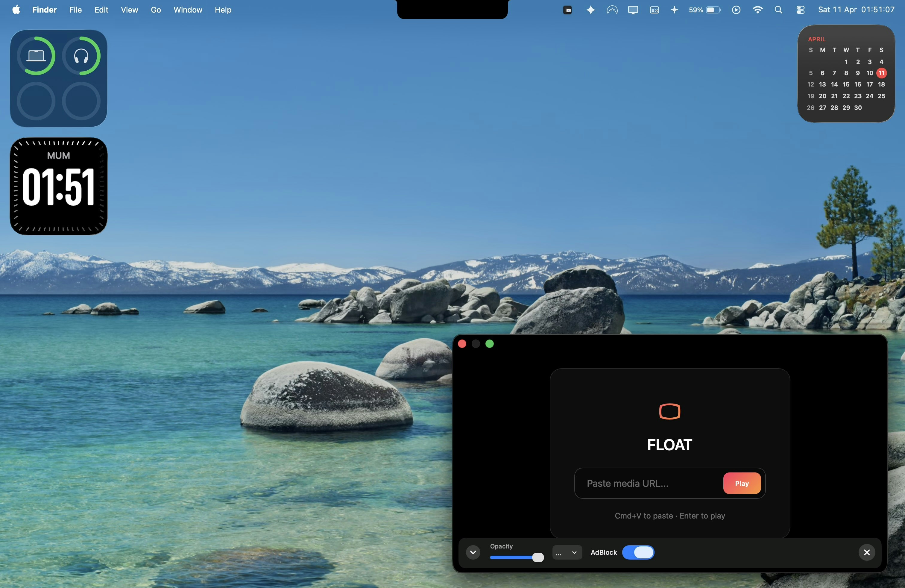This screenshot has height=588, width=905.
Task: Click the battery status icon
Action: [x=713, y=10]
